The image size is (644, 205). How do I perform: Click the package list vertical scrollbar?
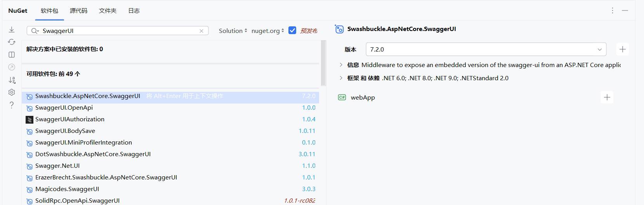point(323,63)
